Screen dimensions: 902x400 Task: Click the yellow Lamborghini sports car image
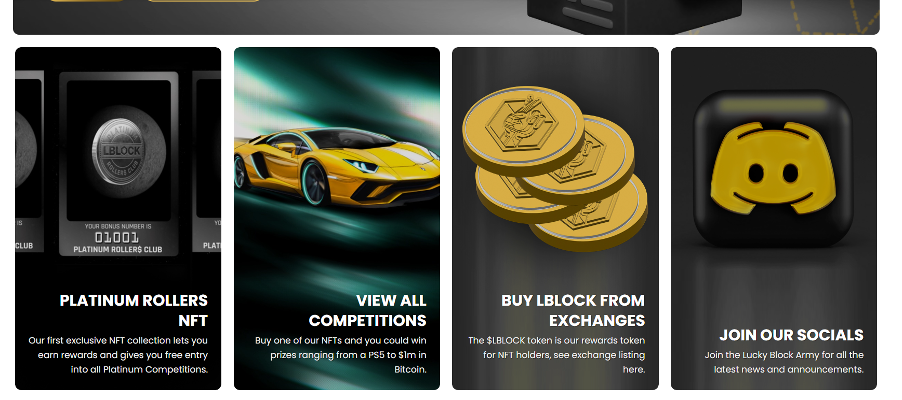point(337,167)
